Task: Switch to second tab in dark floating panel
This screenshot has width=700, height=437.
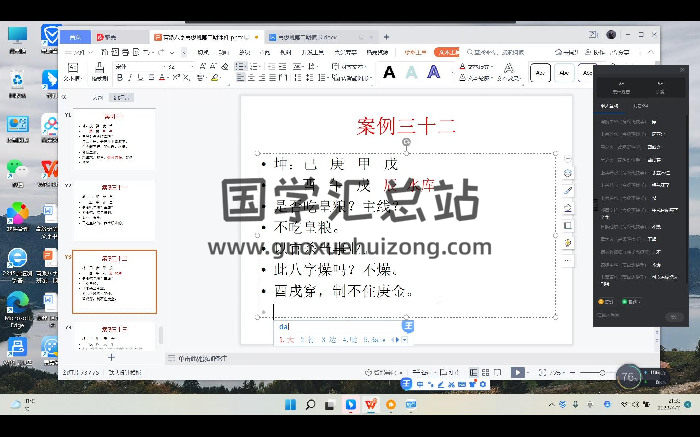Action: tap(641, 106)
